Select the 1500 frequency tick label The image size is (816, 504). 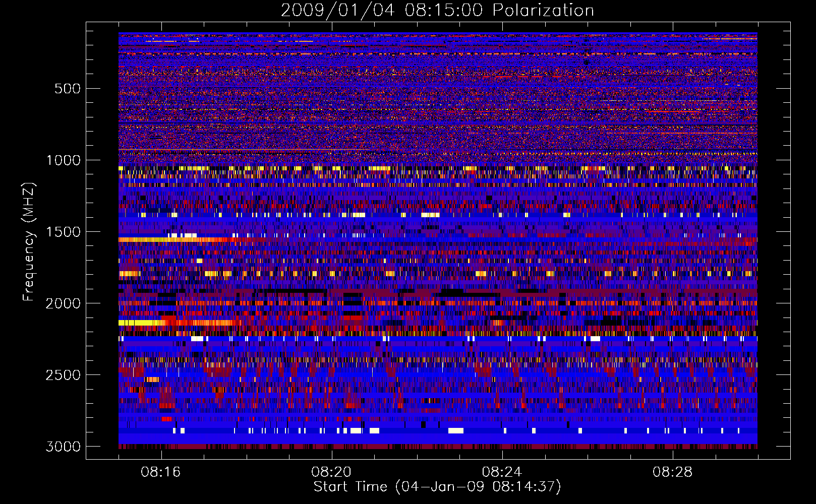[63, 232]
